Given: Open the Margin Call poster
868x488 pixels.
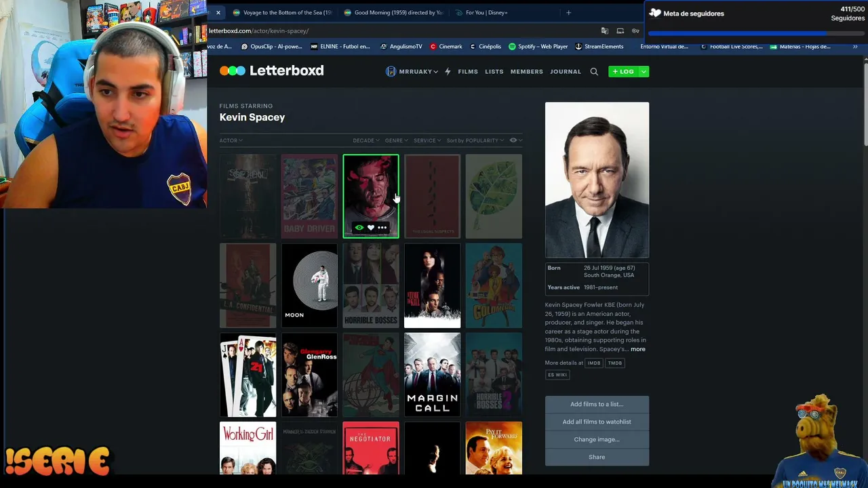Looking at the screenshot, I should [432, 375].
